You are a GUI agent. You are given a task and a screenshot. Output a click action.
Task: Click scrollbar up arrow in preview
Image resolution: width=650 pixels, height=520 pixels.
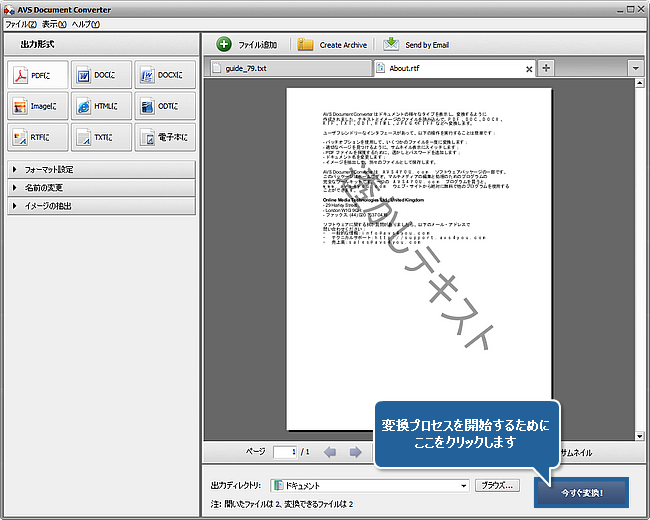(639, 83)
